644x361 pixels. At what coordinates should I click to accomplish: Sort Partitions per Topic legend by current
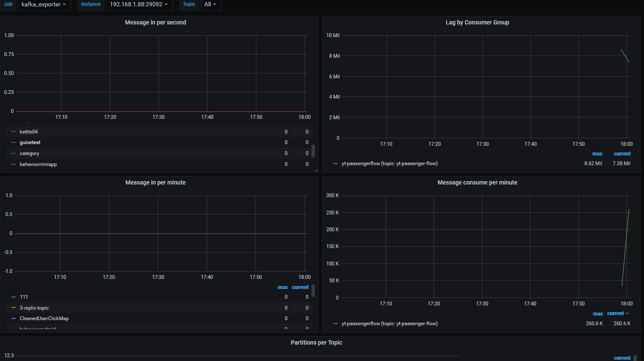pos(622,358)
